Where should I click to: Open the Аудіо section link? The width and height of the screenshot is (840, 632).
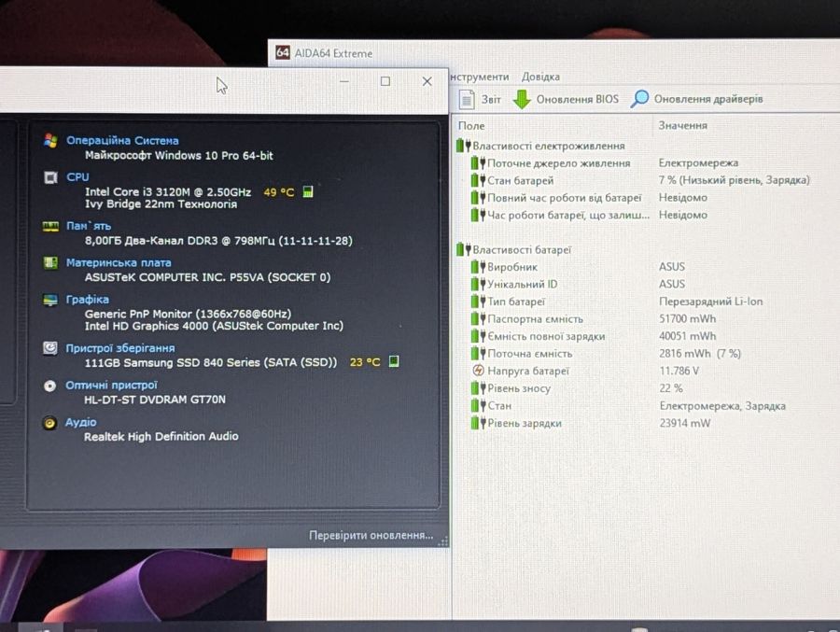point(81,422)
